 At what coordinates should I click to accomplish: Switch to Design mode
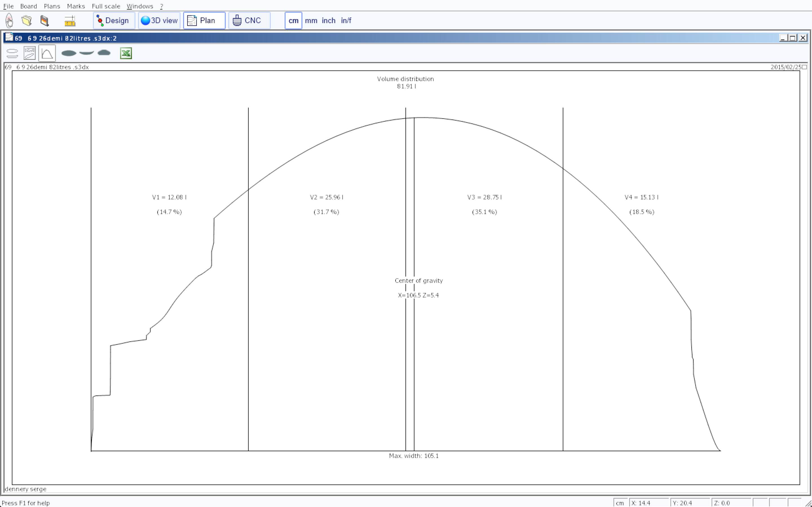point(114,21)
